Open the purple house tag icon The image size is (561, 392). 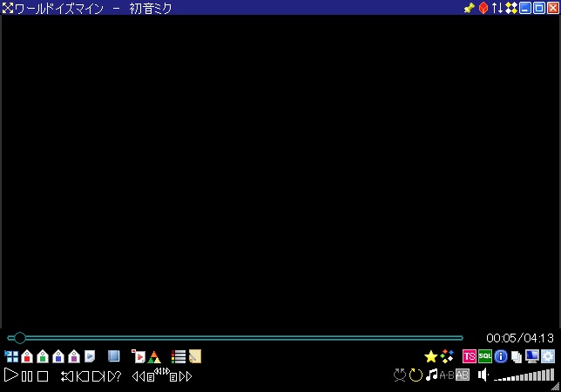click(x=74, y=356)
